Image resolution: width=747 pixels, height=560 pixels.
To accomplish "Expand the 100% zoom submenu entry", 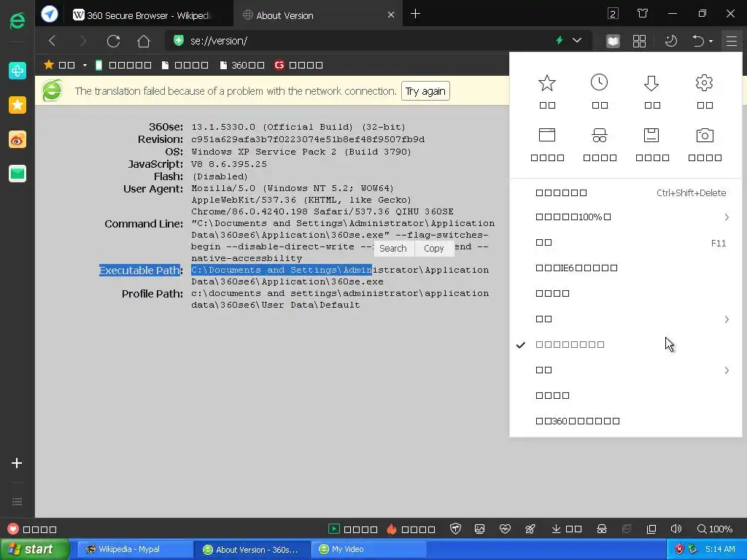I will coord(625,217).
